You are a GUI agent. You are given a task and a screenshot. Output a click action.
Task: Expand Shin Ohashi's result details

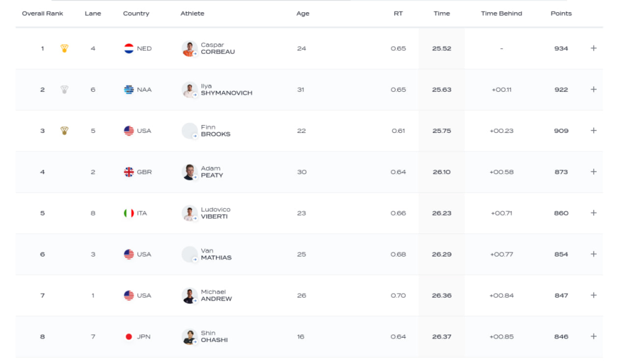(593, 336)
